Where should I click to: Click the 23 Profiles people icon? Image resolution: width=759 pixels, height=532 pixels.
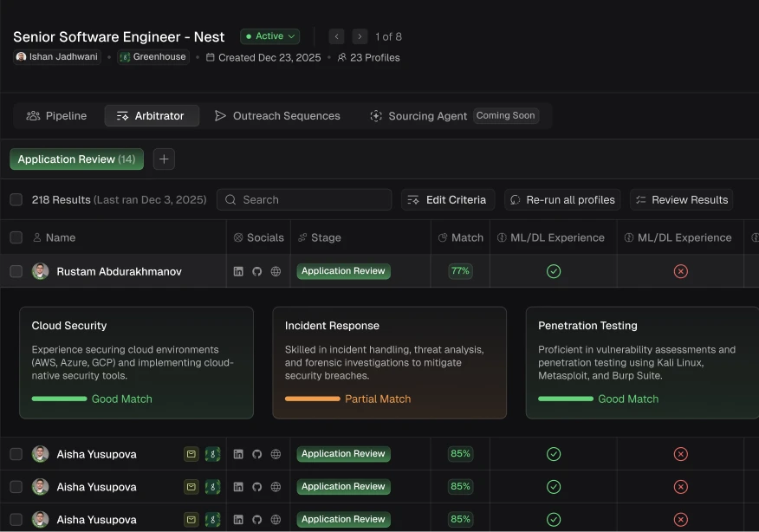(341, 57)
